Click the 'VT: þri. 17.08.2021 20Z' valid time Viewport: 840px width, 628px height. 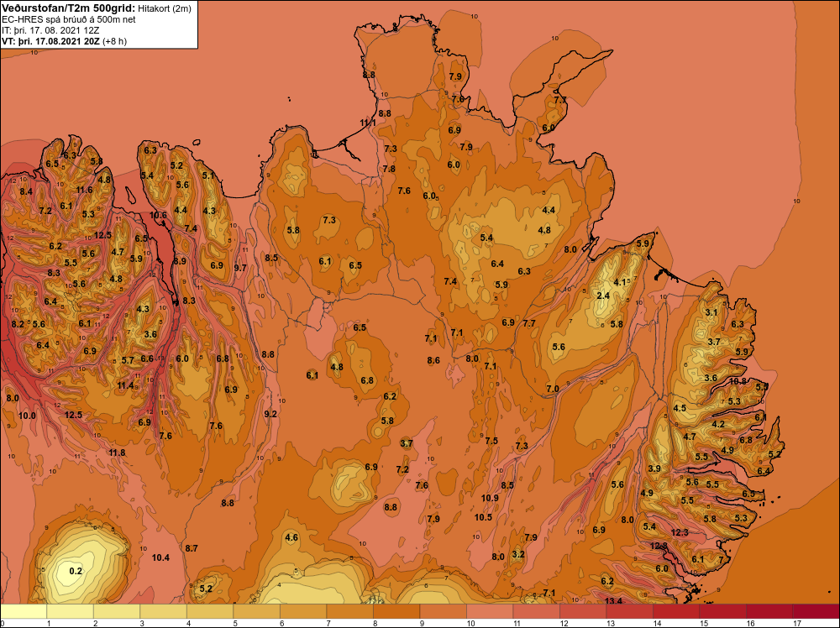[x=50, y=41]
